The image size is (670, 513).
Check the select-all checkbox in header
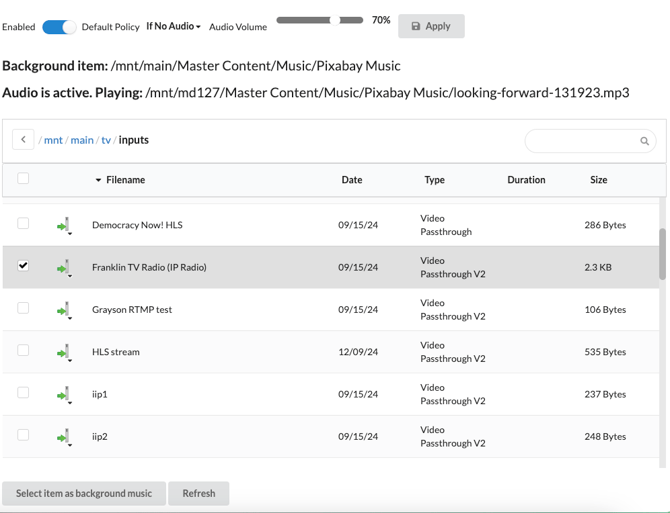tap(23, 179)
